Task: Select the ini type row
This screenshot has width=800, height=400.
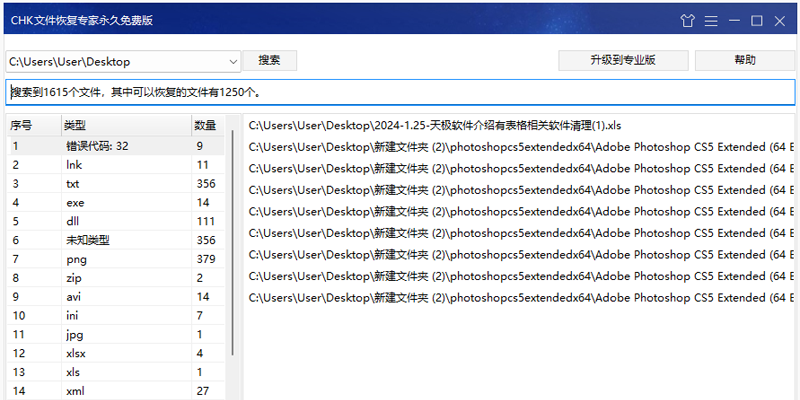Action: (116, 316)
